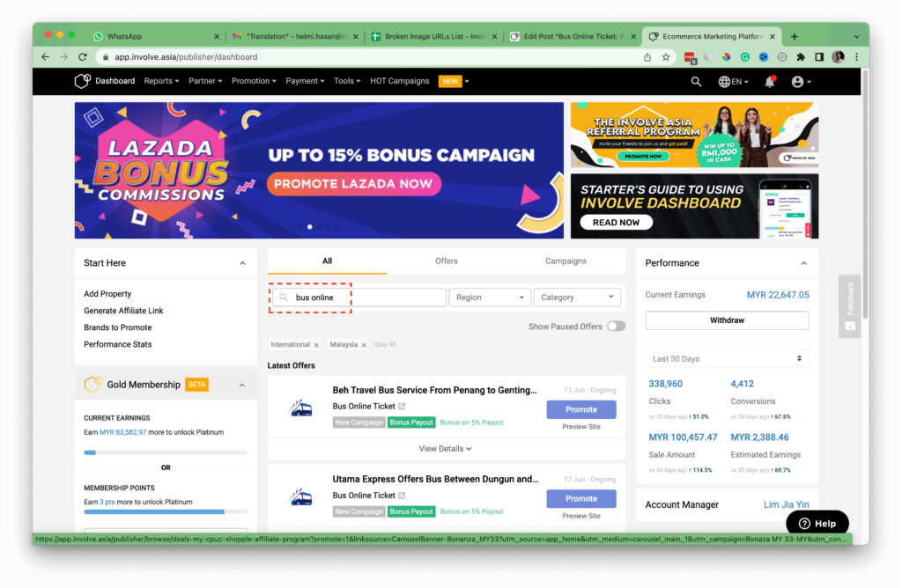Click the red extension icon with badge
This screenshot has height=588, width=902.
pos(690,57)
